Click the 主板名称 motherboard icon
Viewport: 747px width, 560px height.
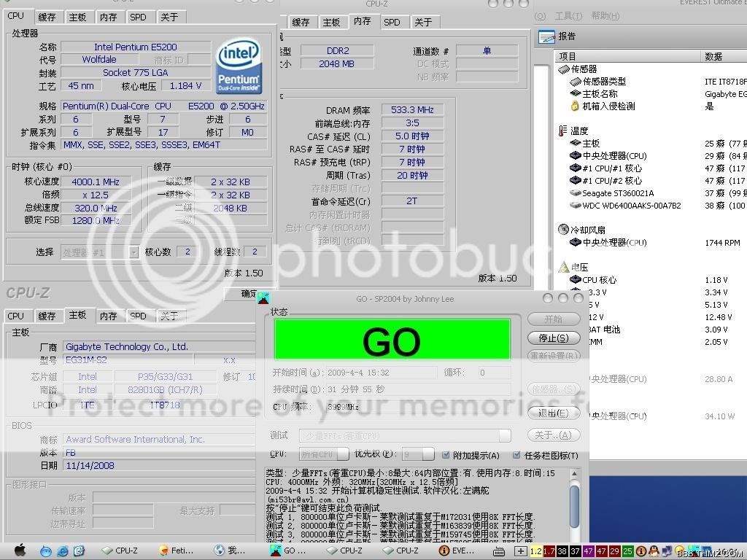point(576,94)
